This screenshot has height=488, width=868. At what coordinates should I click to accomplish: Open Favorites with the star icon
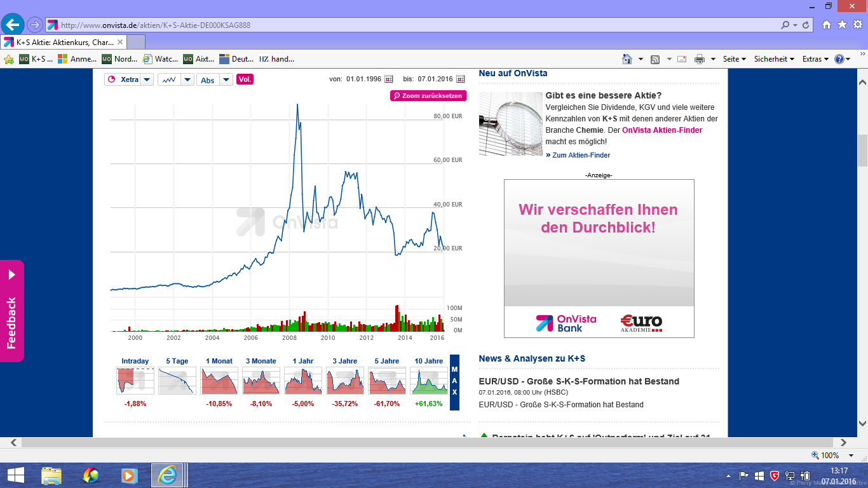coord(842,25)
